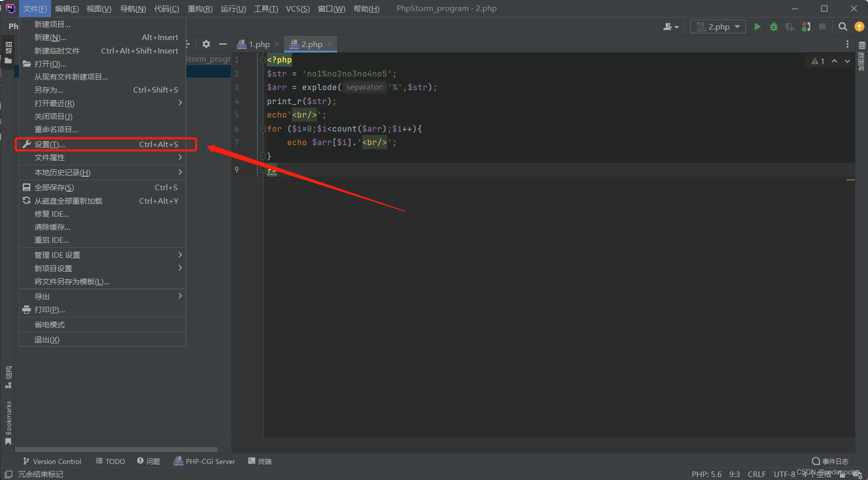This screenshot has width=868, height=480.
Task: Click 打印(P)... printer entry
Action: [x=102, y=309]
